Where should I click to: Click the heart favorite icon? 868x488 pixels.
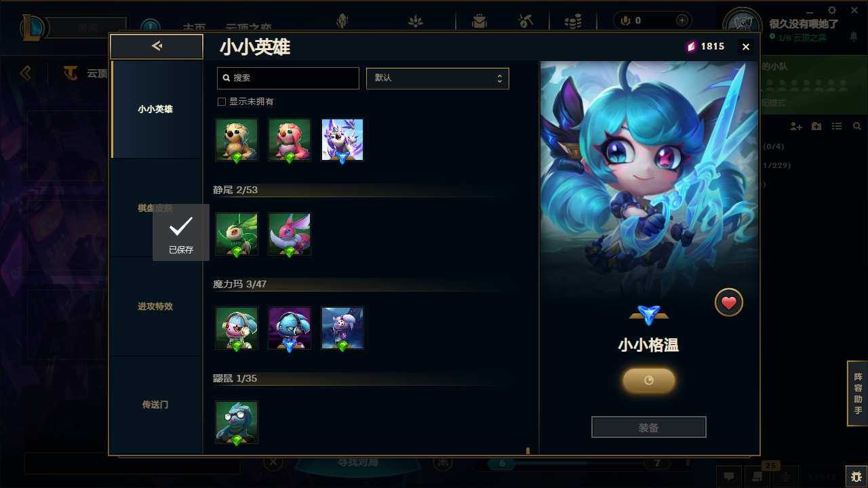(729, 303)
